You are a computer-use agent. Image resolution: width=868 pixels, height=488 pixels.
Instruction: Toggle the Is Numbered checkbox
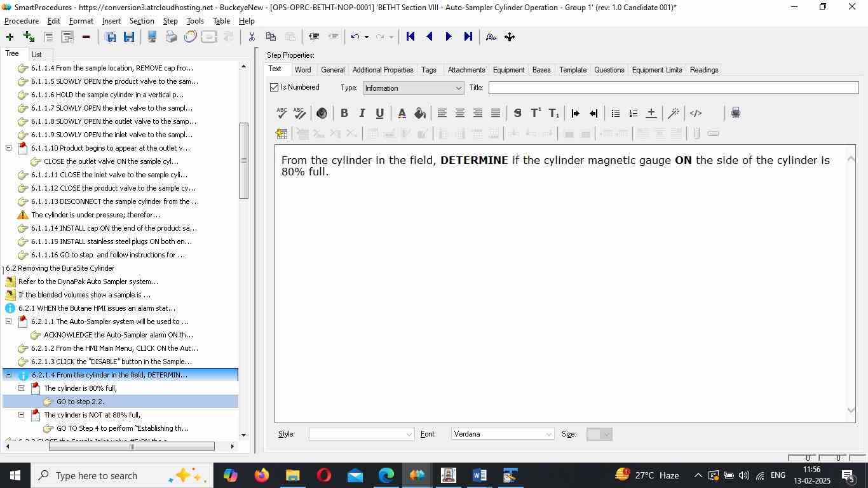coord(275,87)
